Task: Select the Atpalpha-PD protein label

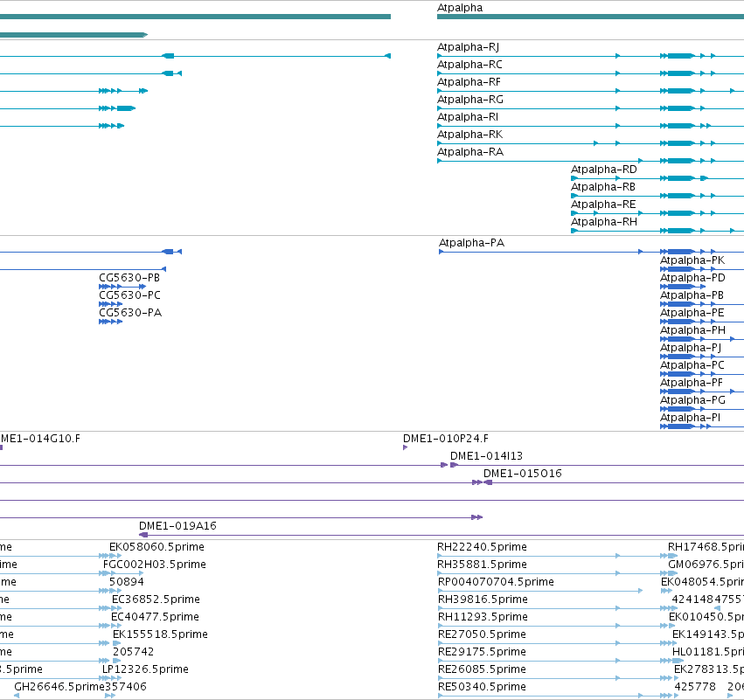Action: 692,279
